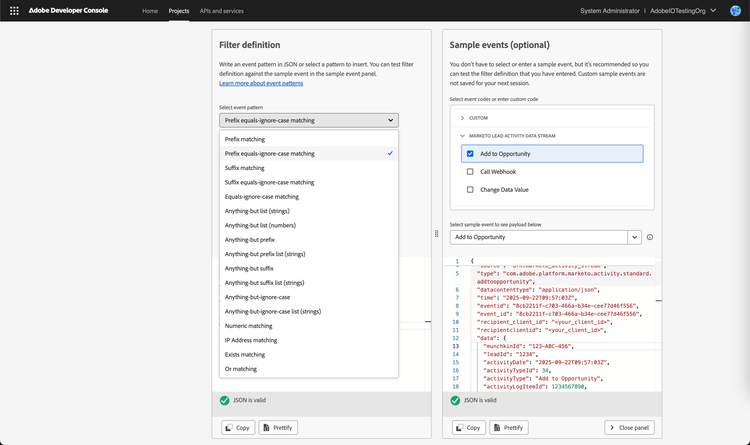Enable the Call Webhook checkbox
750x445 pixels.
coord(470,172)
